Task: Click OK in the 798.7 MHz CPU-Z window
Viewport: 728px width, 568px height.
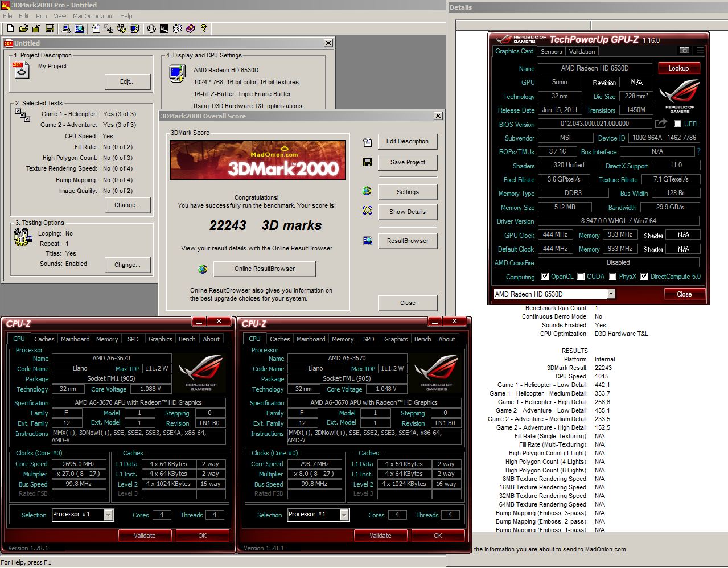Action: tap(438, 536)
